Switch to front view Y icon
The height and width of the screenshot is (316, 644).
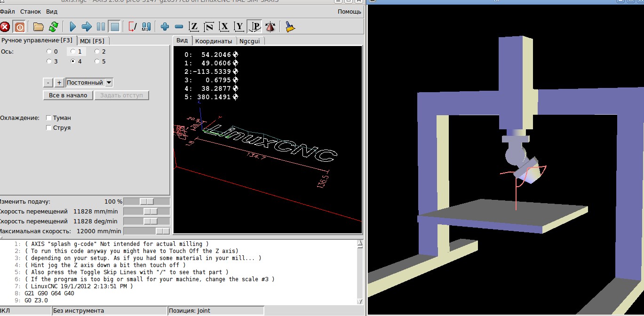point(239,26)
